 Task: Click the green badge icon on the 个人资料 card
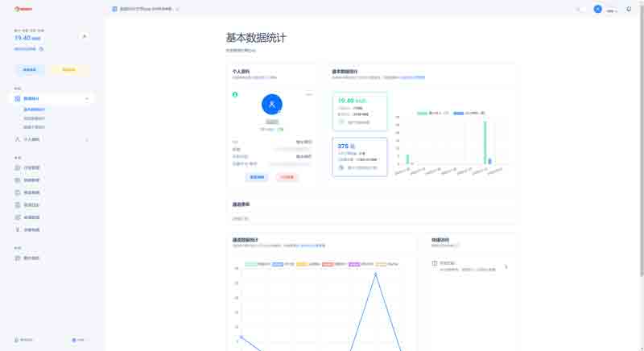(235, 94)
